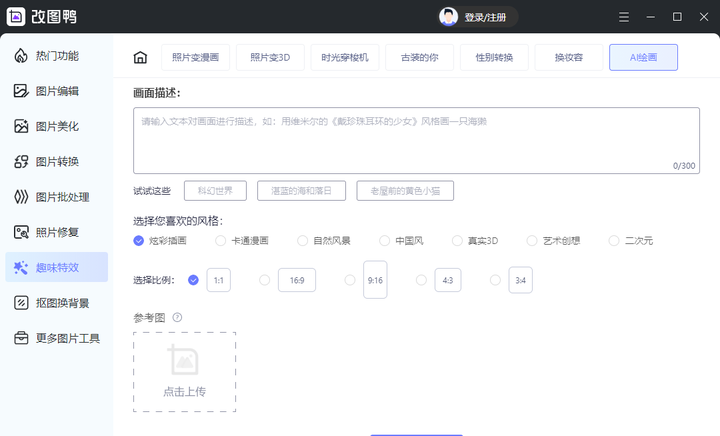Select the 自然风景 style radio

[302, 240]
